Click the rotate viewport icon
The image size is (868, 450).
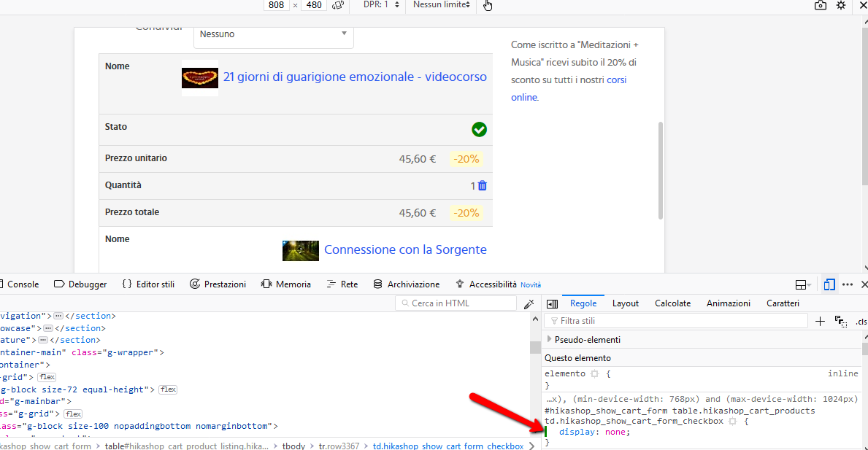338,5
